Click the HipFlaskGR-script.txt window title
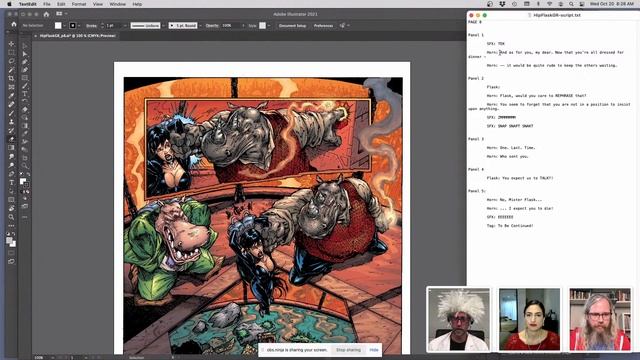The height and width of the screenshot is (360, 640). (x=557, y=15)
